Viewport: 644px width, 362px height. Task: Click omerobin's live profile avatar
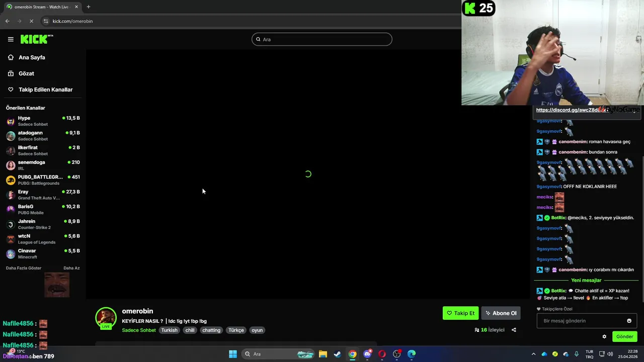[x=106, y=318]
